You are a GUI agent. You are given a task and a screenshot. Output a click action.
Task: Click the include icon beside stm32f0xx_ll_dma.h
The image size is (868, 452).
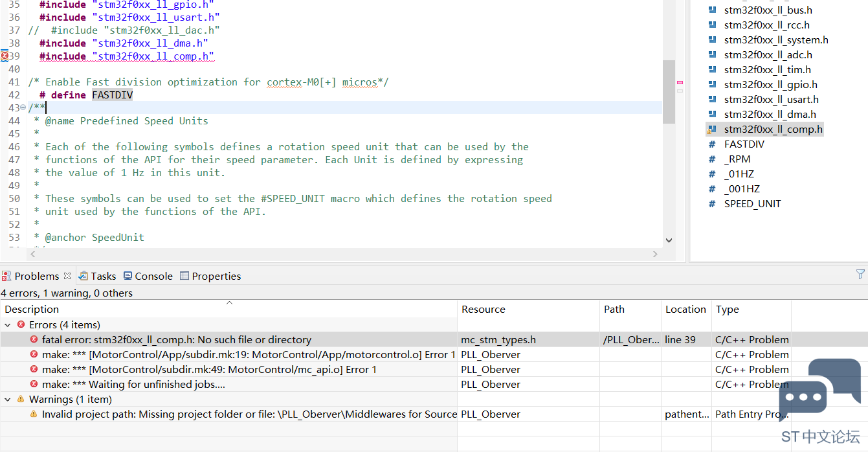click(x=712, y=114)
